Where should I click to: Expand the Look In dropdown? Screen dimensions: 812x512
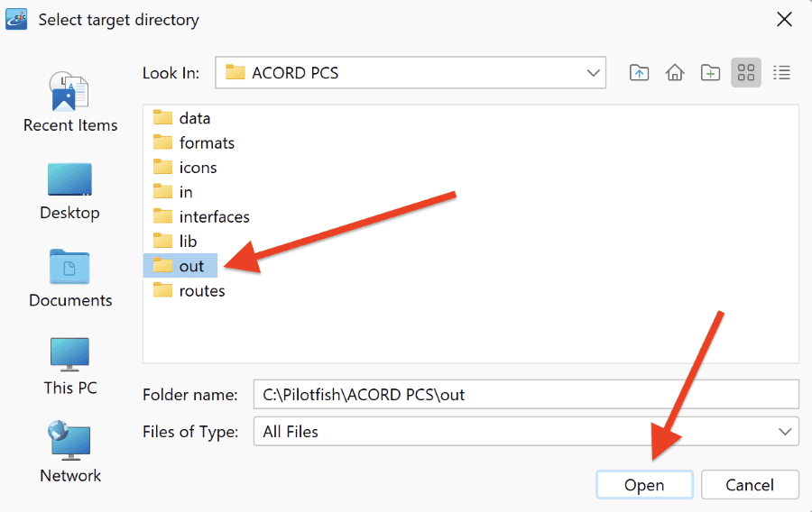click(411, 73)
